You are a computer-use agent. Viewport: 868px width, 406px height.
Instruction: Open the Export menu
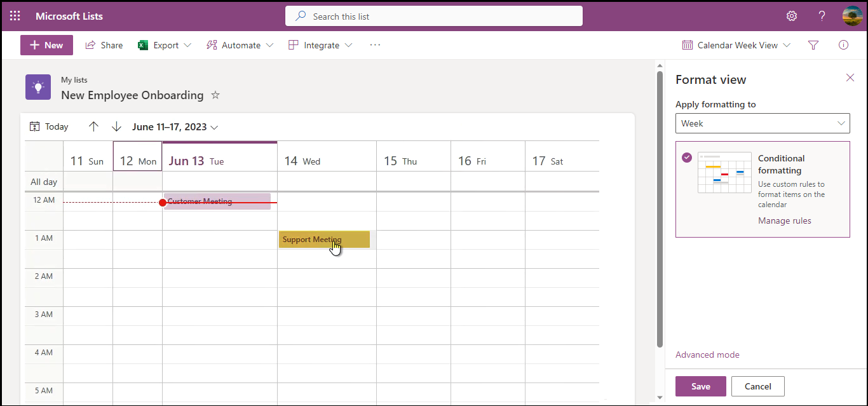point(165,45)
